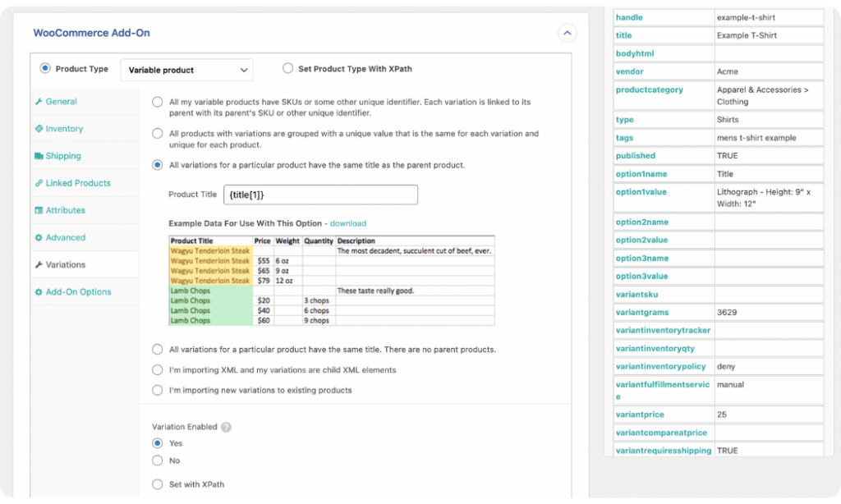Click the variantinventorytracker field name
The height and width of the screenshot is (504, 841).
click(x=663, y=330)
